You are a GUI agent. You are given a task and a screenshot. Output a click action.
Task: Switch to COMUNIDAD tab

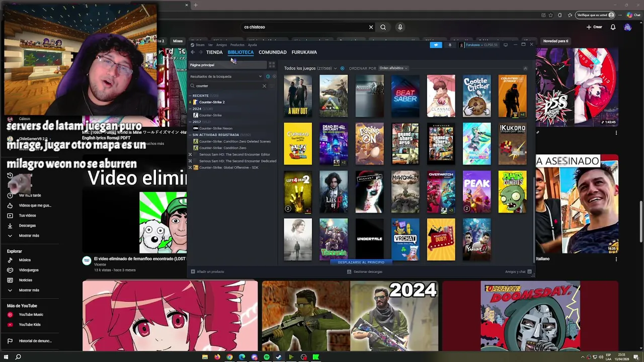(x=272, y=52)
